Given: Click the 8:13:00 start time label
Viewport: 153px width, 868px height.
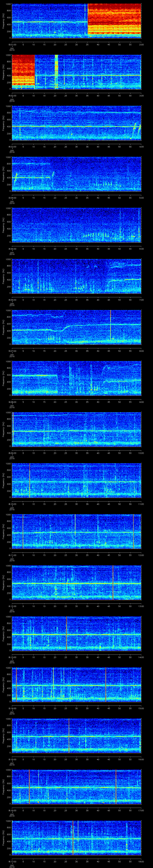Looking at the screenshot, I should tap(12, 657).
